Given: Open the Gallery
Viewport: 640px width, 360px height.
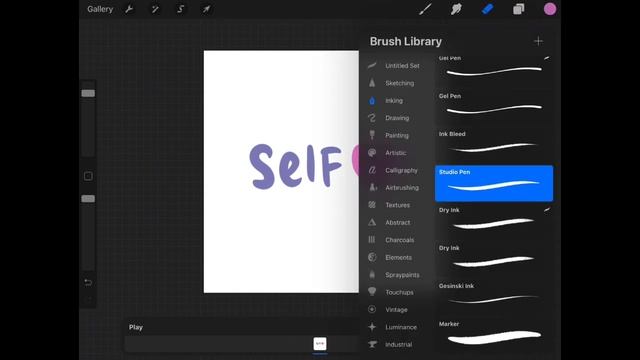Looking at the screenshot, I should click(x=100, y=9).
